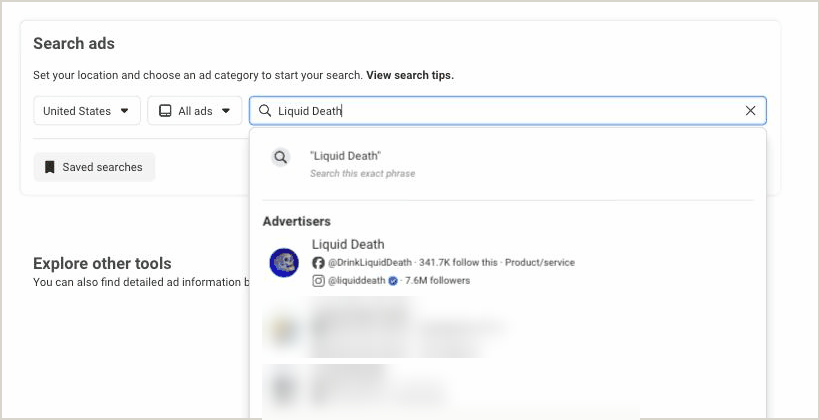Screen dimensions: 820x420
Task: Click the Search ads heading
Action: (x=74, y=43)
